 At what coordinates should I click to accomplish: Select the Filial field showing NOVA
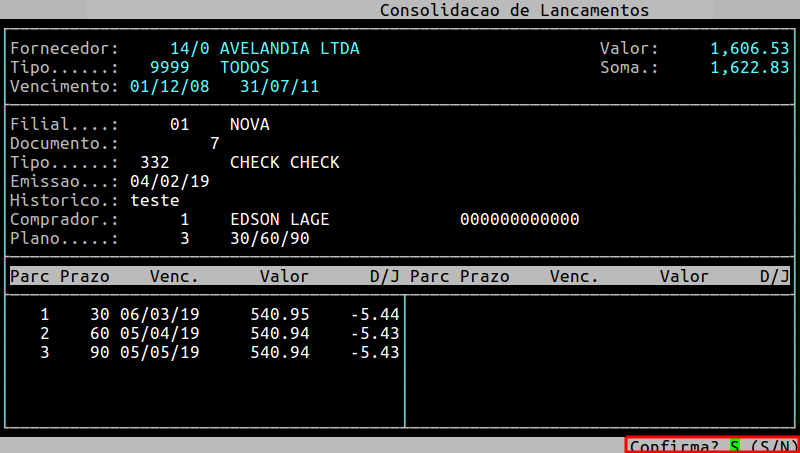(x=249, y=125)
